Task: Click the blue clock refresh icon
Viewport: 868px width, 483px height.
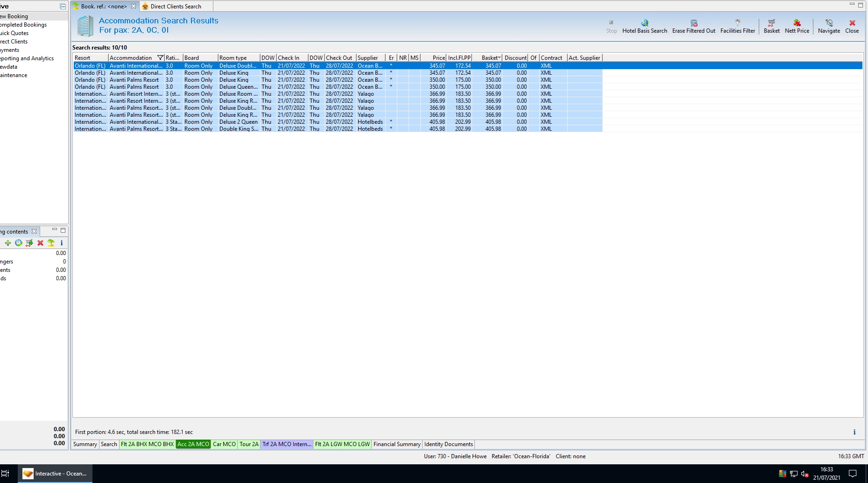Action: coord(19,243)
